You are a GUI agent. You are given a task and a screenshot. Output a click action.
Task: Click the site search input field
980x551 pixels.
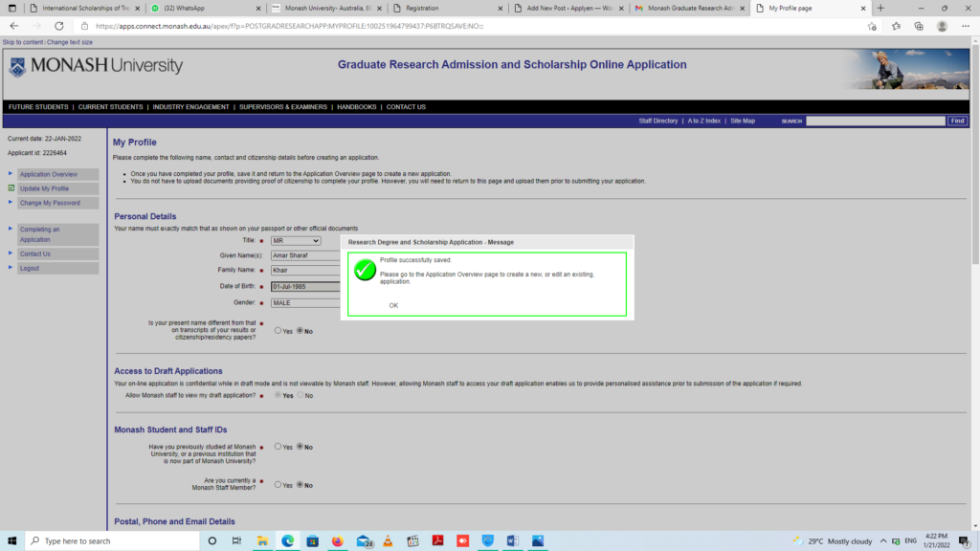coord(875,121)
